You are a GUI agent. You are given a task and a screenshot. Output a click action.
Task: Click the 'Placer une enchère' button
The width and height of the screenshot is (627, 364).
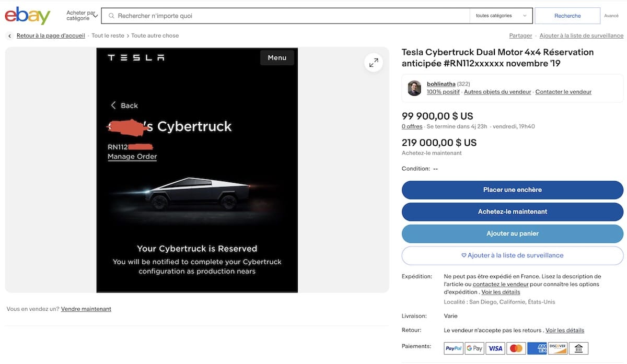coord(512,190)
